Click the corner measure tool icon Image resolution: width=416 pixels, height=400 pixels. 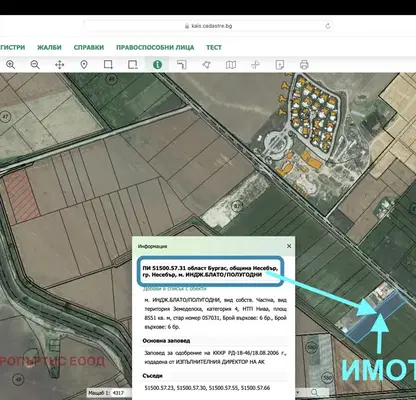182,64
